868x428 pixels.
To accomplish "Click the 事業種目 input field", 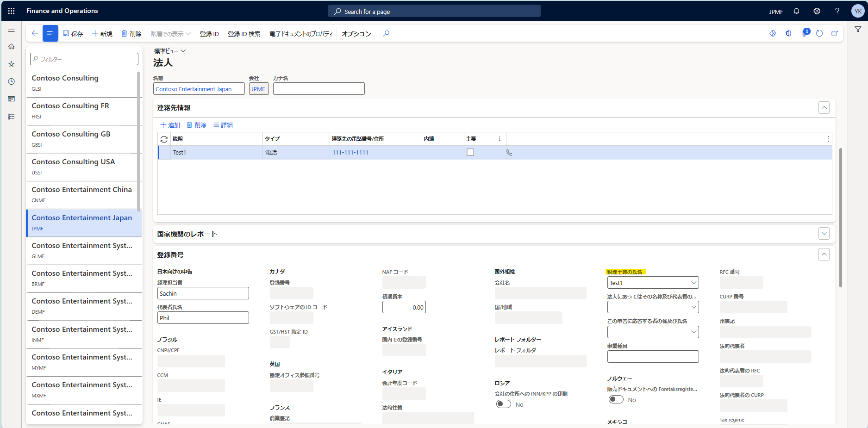I will pos(653,356).
